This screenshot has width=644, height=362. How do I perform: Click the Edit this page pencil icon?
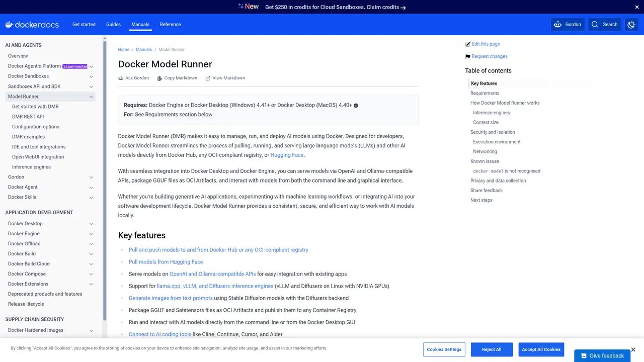468,44
